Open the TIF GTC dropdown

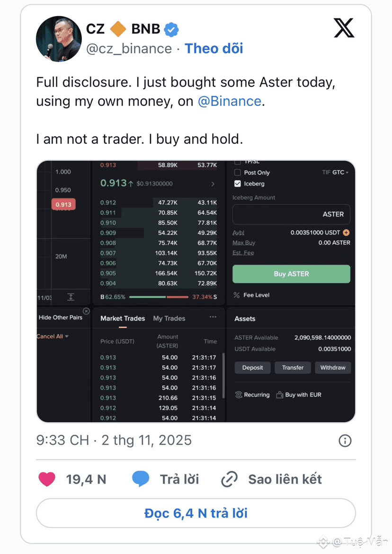[x=336, y=172]
